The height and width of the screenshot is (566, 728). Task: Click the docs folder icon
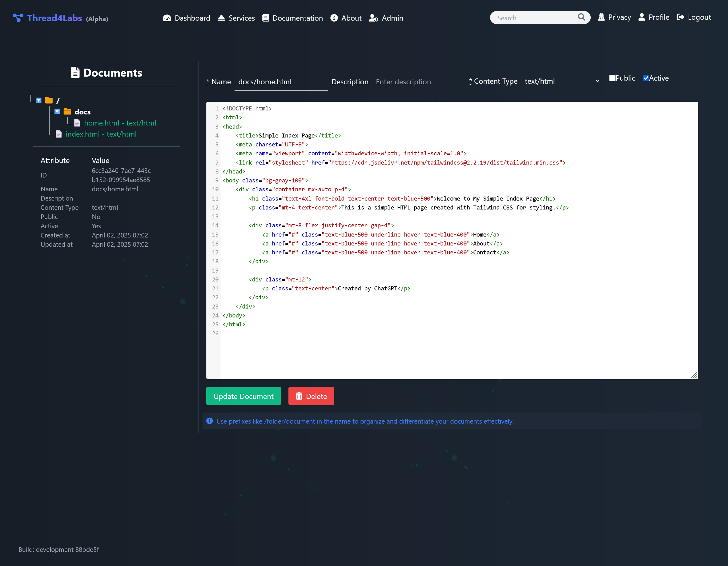(x=67, y=112)
